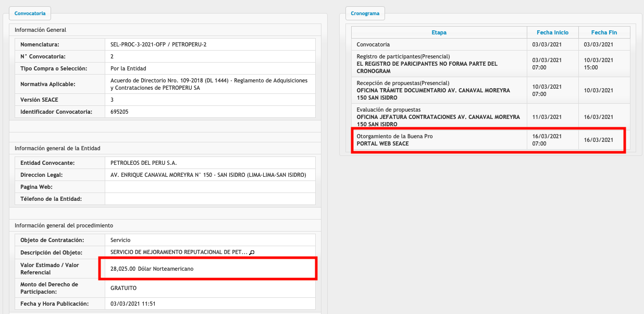Click the Recepción de propuestas(Presencial) stage

pos(403,83)
